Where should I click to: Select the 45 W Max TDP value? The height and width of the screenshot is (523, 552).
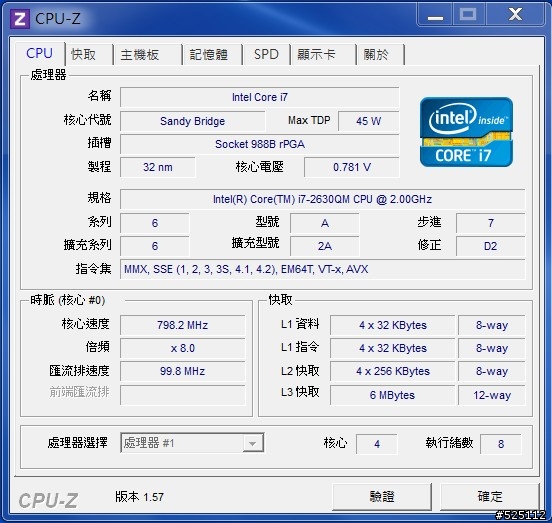(369, 121)
